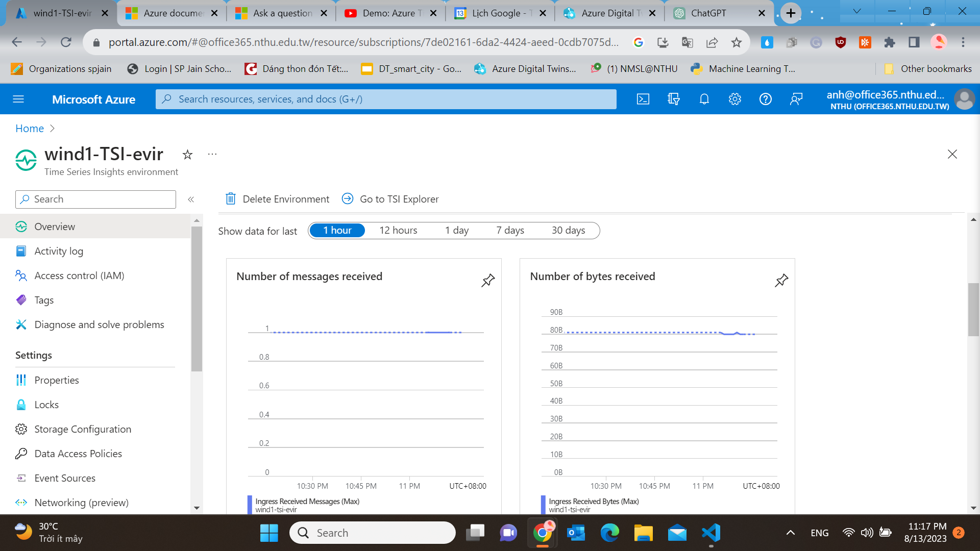Go to TSI Explorer
The image size is (980, 551).
coord(390,199)
